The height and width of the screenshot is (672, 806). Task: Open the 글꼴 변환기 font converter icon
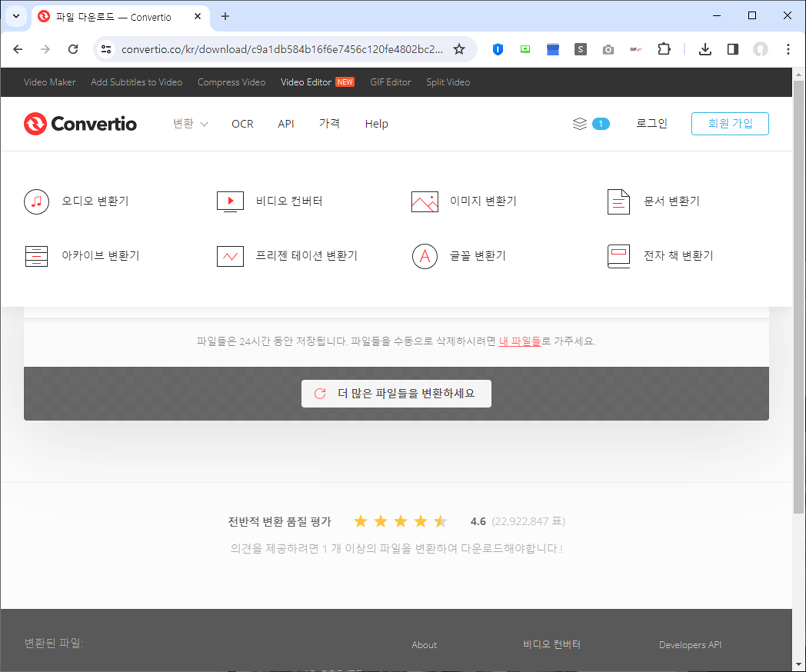tap(424, 256)
